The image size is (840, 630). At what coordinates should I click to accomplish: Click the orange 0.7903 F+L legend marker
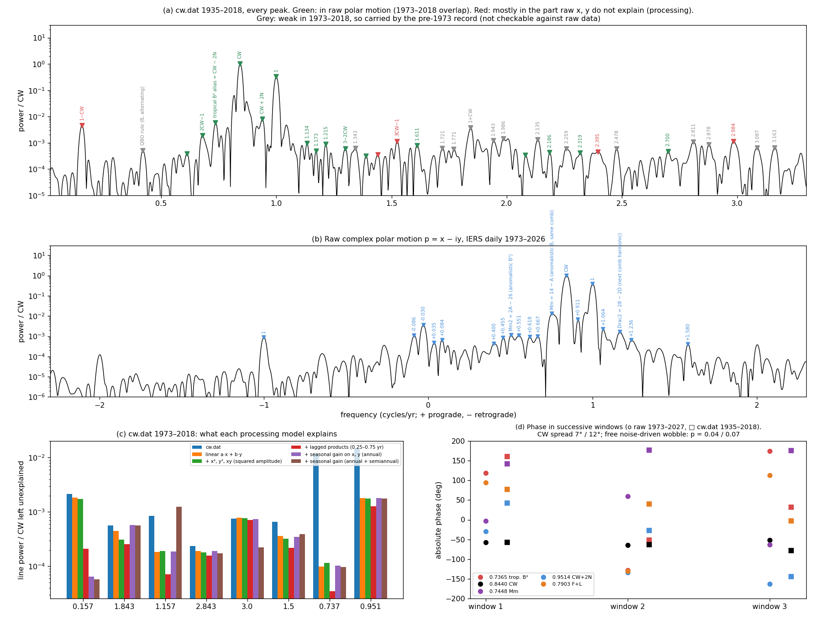tap(543, 584)
